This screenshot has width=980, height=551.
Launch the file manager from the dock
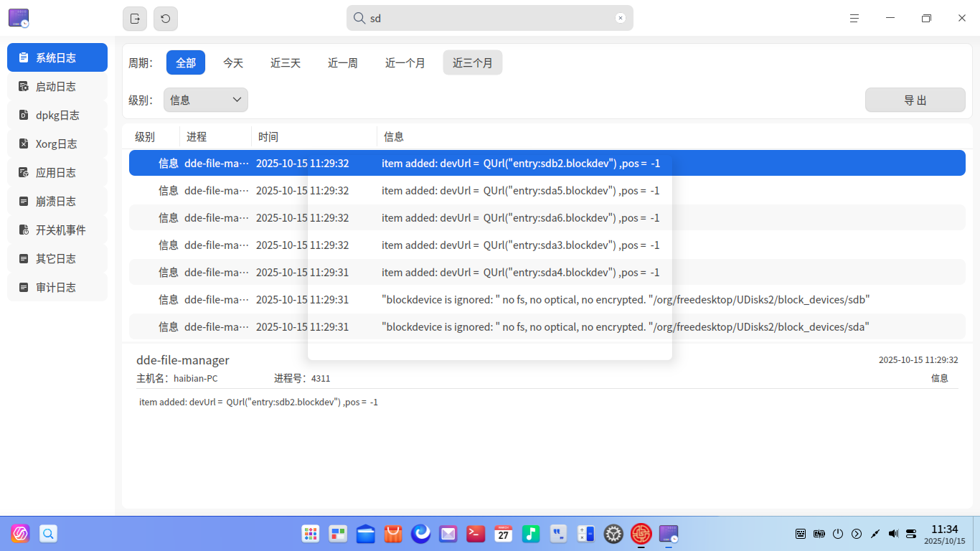point(366,534)
